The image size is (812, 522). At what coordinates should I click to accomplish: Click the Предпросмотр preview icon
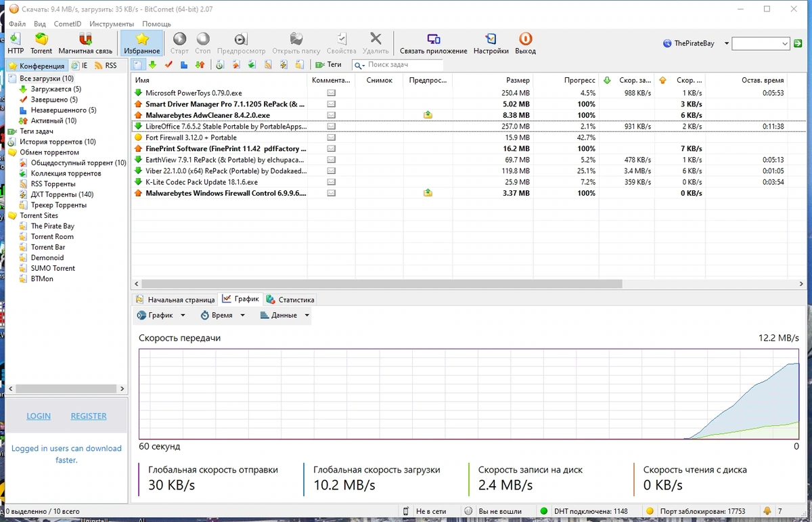[241, 43]
